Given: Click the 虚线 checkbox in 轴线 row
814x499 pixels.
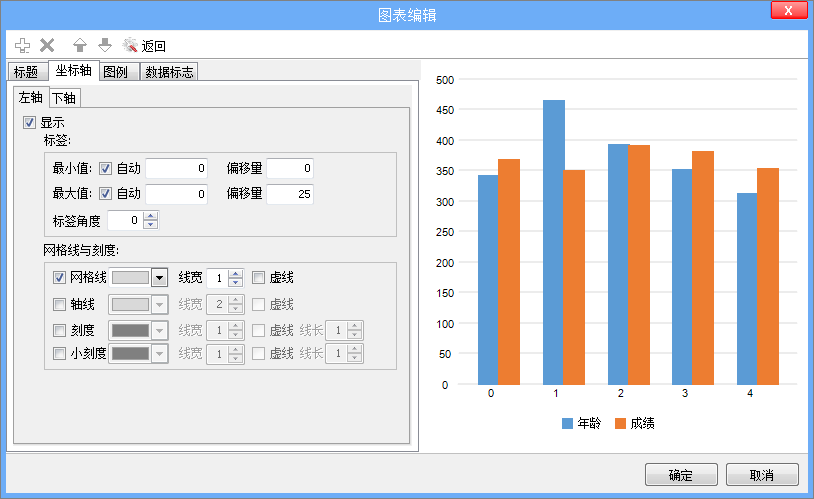Looking at the screenshot, I should click(x=259, y=304).
